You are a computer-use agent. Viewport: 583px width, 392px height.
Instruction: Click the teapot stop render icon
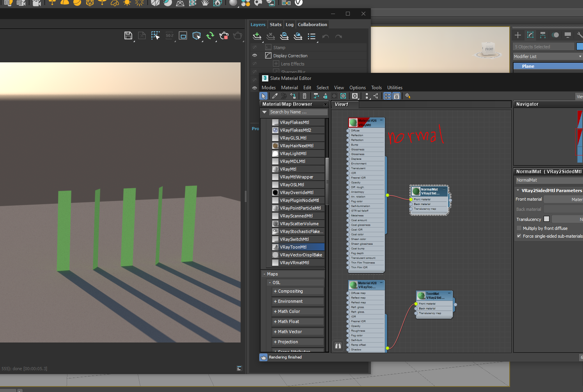(x=224, y=36)
